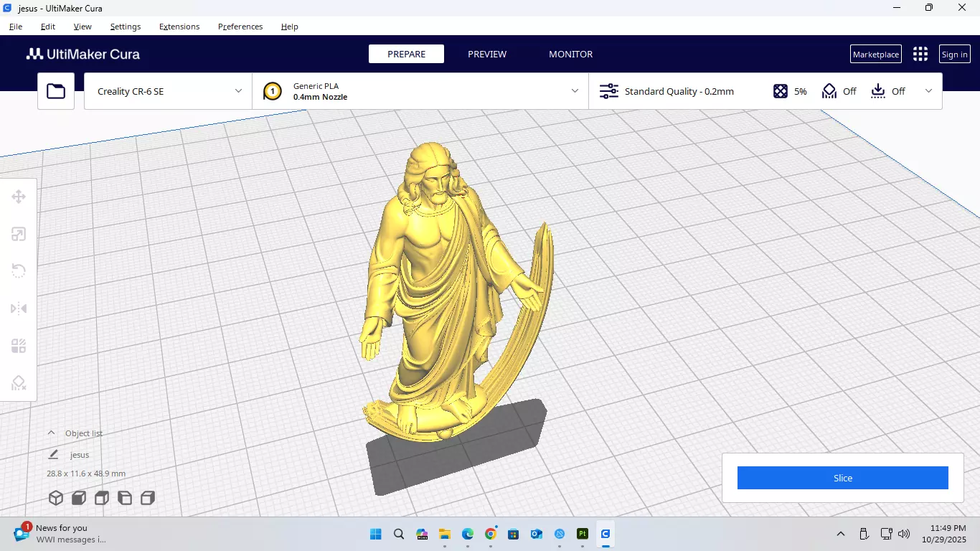
Task: Switch to 3D perspective view cube
Action: pyautogui.click(x=56, y=498)
